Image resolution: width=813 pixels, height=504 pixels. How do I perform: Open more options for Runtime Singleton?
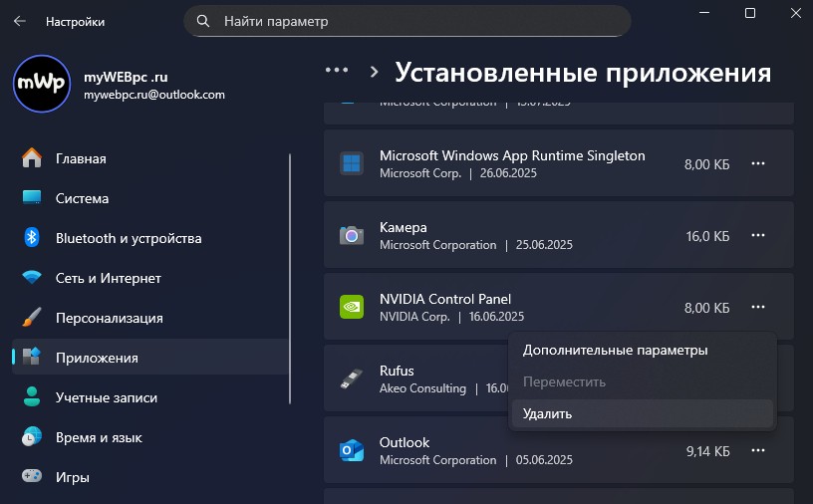758,163
